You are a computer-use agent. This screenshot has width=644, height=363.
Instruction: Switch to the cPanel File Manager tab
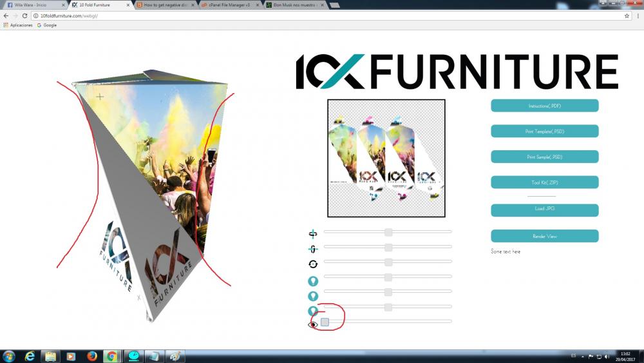coord(229,5)
